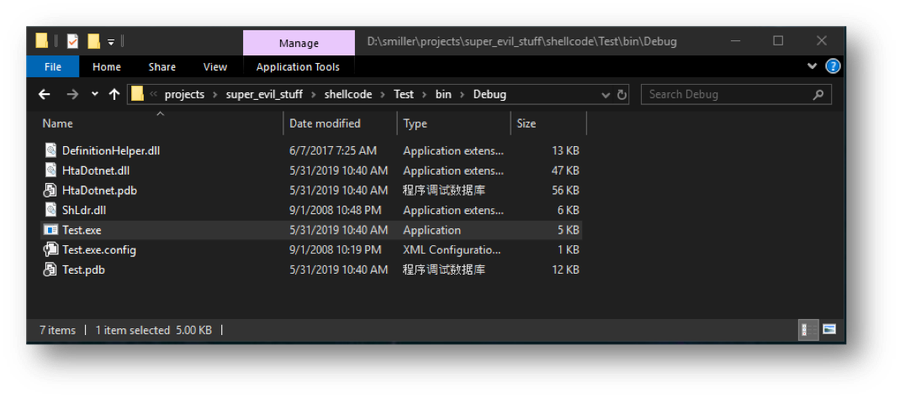Switch to the Share ribbon tab
This screenshot has width=900, height=398.
pos(162,67)
